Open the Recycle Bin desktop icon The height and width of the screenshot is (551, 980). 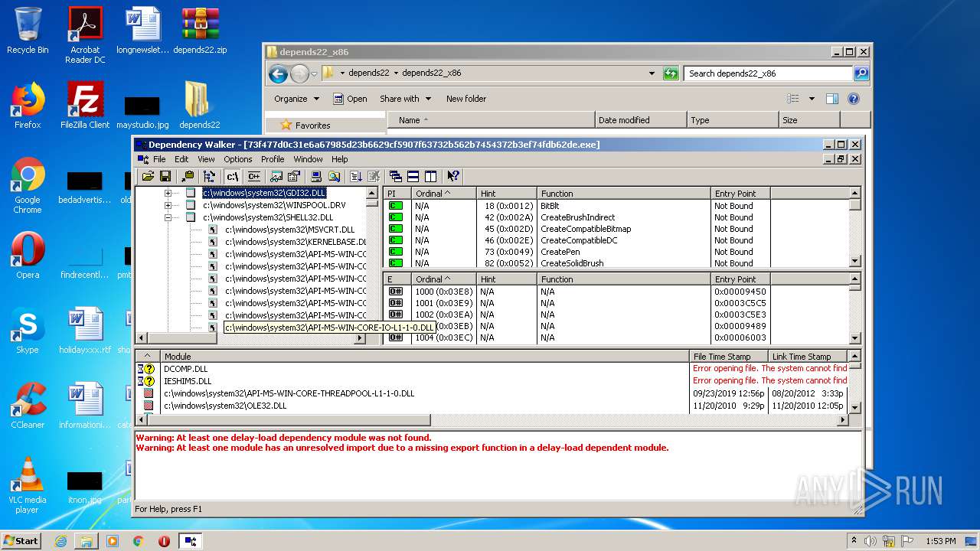[x=28, y=31]
